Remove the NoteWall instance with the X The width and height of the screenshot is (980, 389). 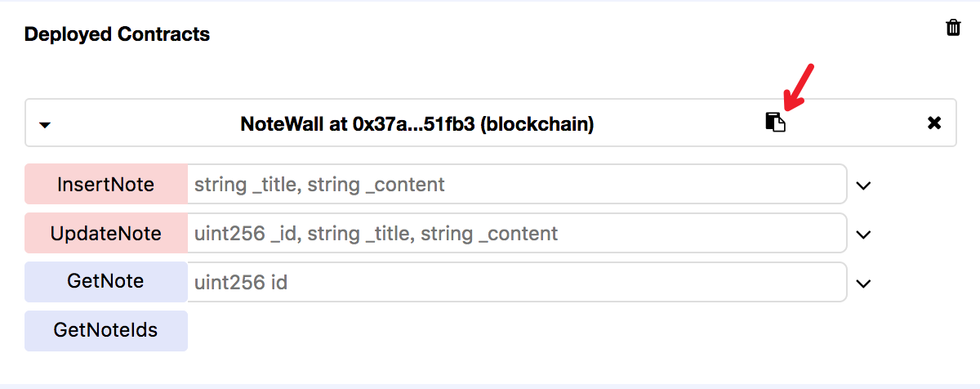pos(934,123)
